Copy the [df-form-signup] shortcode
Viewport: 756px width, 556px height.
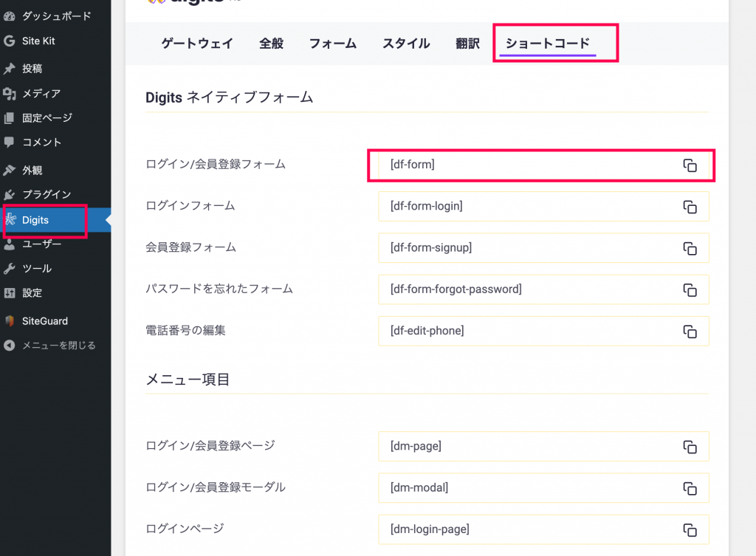point(690,248)
